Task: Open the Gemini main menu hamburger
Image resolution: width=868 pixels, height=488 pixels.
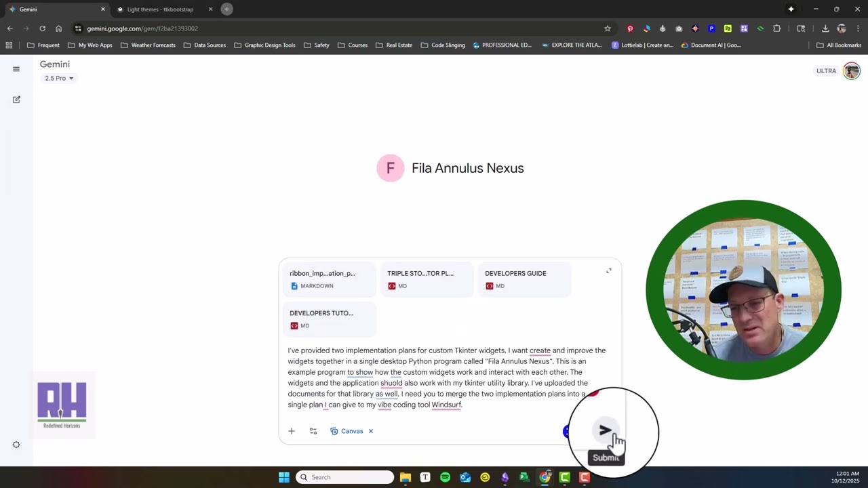Action: point(16,69)
